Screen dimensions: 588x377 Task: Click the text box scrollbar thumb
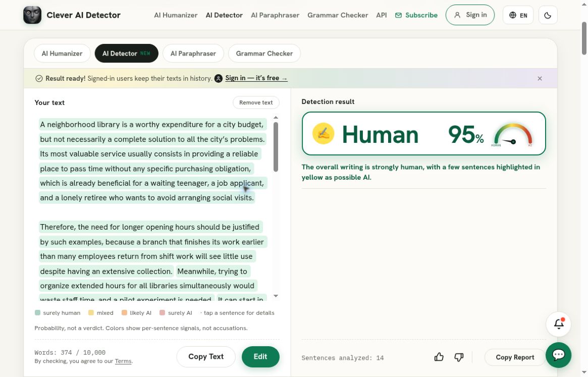click(x=276, y=147)
